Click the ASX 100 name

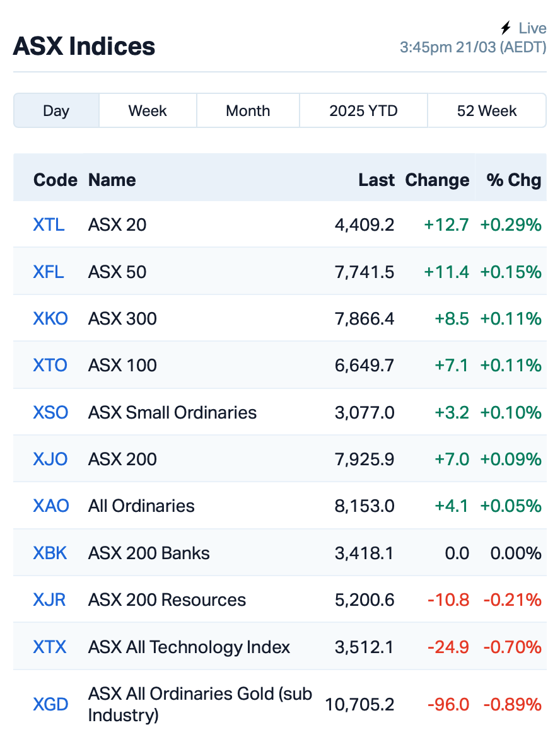pyautogui.click(x=122, y=366)
